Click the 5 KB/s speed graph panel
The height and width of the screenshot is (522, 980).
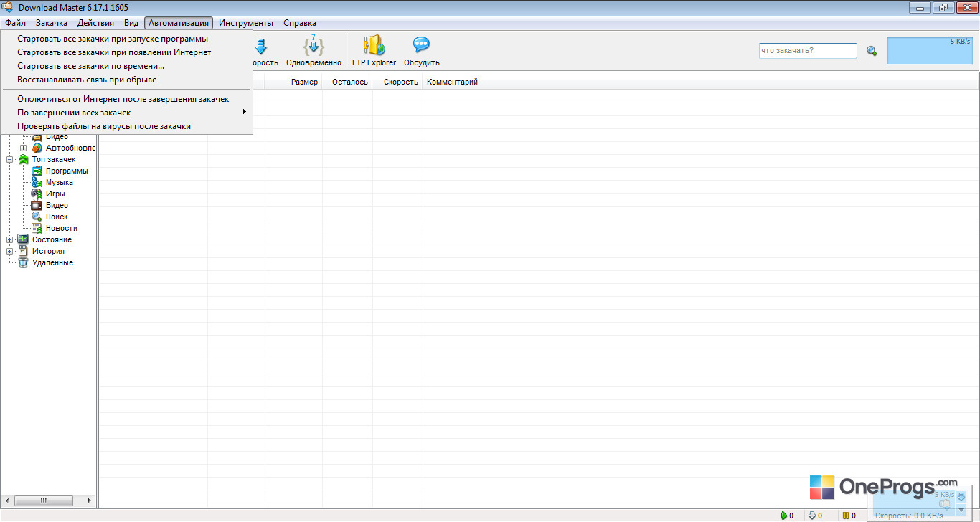tap(930, 50)
